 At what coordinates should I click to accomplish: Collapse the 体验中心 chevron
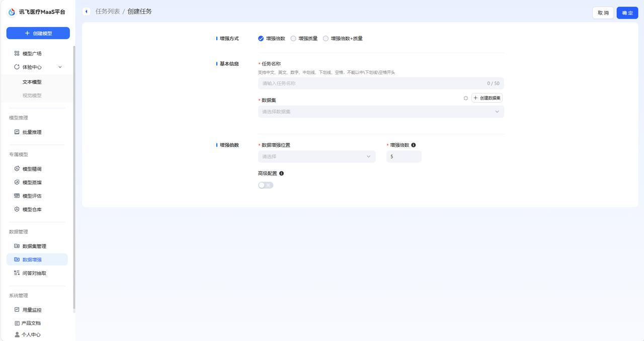click(60, 67)
